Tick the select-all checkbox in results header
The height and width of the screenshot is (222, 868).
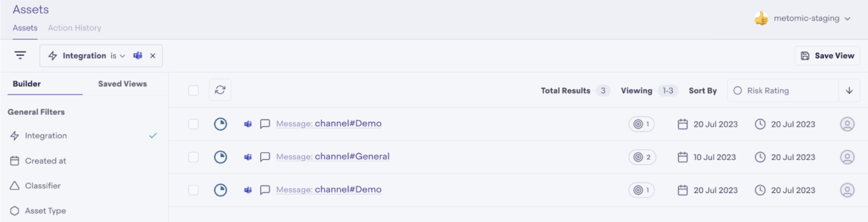pyautogui.click(x=194, y=90)
